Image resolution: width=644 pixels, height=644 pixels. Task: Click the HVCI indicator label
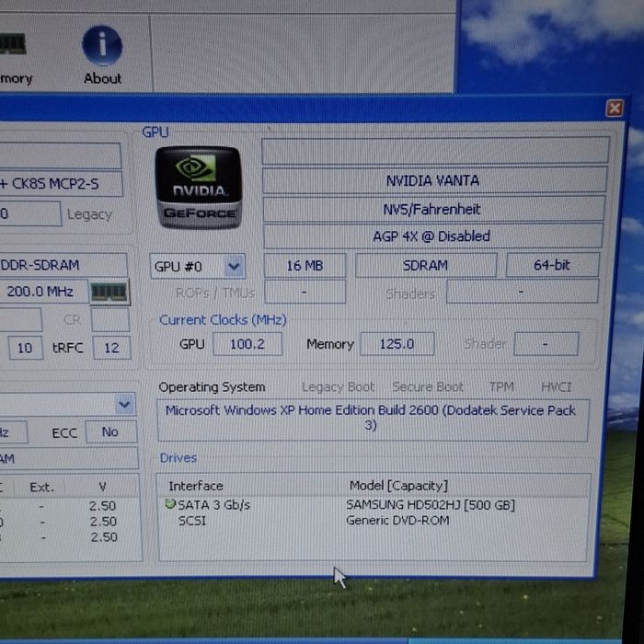556,387
